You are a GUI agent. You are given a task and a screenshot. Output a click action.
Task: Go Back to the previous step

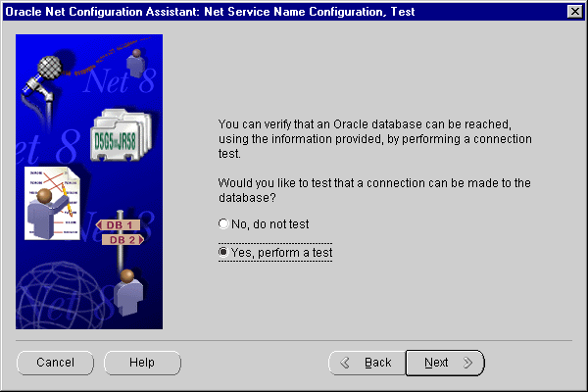pos(367,363)
